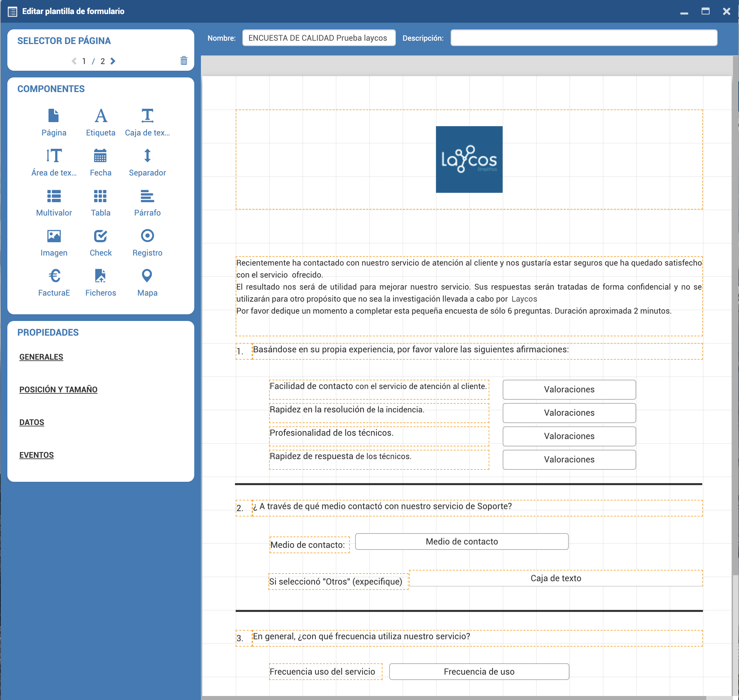Open the Frecuencia de uso field

pyautogui.click(x=479, y=671)
